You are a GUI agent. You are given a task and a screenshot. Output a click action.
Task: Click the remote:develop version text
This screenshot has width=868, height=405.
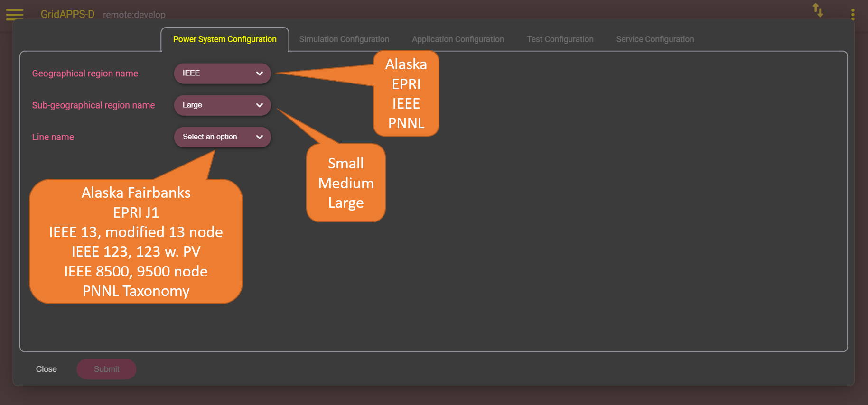(134, 15)
